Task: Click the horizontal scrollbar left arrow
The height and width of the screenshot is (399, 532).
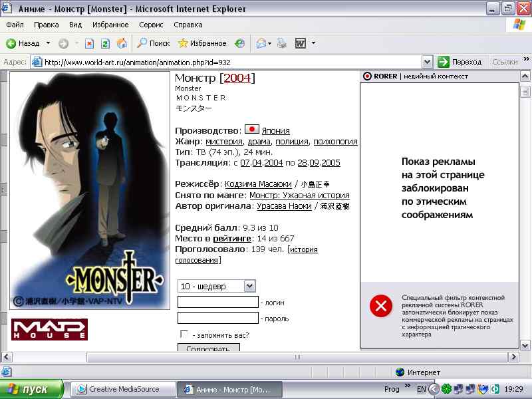Action: 7,357
